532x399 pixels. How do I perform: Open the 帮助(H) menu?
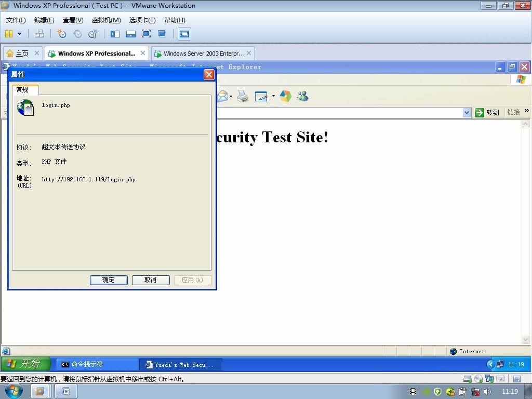click(x=175, y=20)
